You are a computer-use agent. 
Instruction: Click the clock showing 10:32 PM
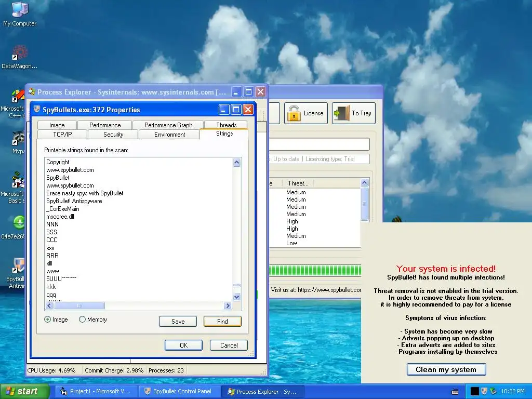513,391
